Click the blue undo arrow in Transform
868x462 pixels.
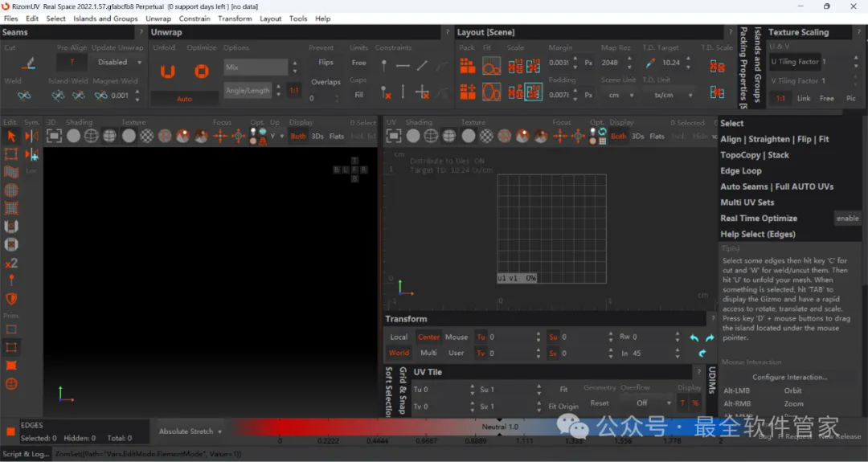(x=694, y=337)
